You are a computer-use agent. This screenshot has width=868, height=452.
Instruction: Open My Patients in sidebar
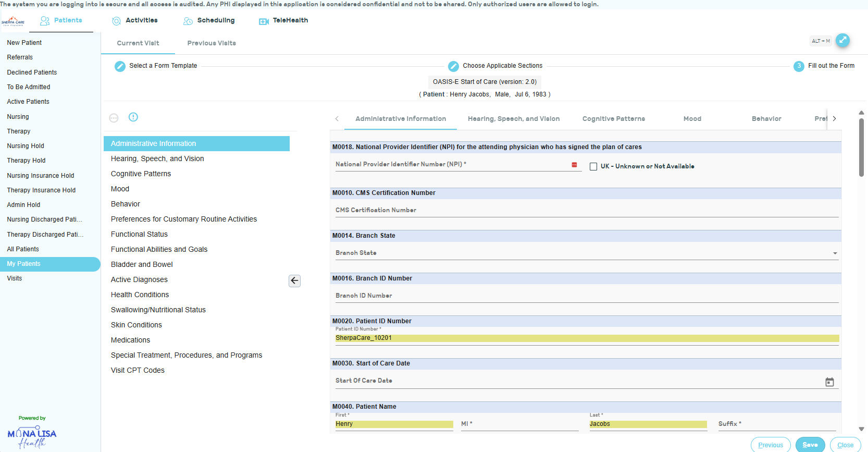point(50,264)
